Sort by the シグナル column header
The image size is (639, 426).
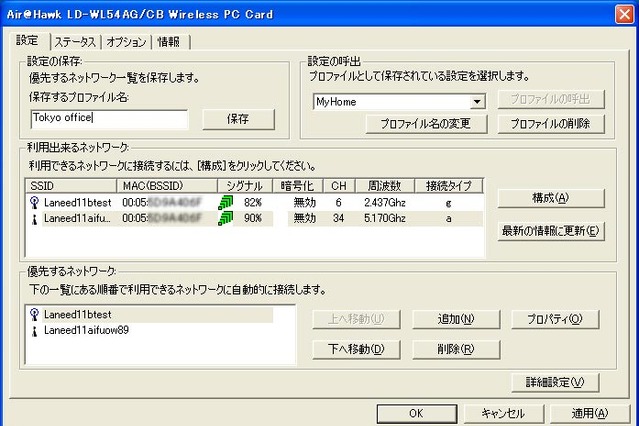245,186
